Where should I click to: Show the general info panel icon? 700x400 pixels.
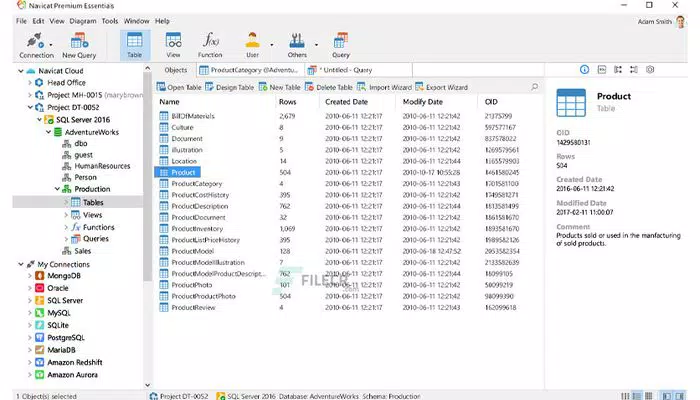pos(584,70)
